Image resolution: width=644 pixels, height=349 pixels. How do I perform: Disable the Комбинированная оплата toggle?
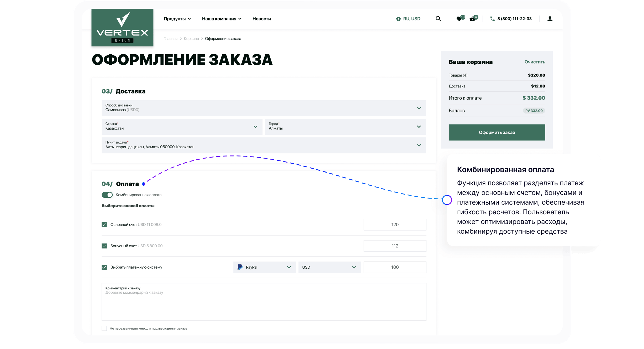107,195
